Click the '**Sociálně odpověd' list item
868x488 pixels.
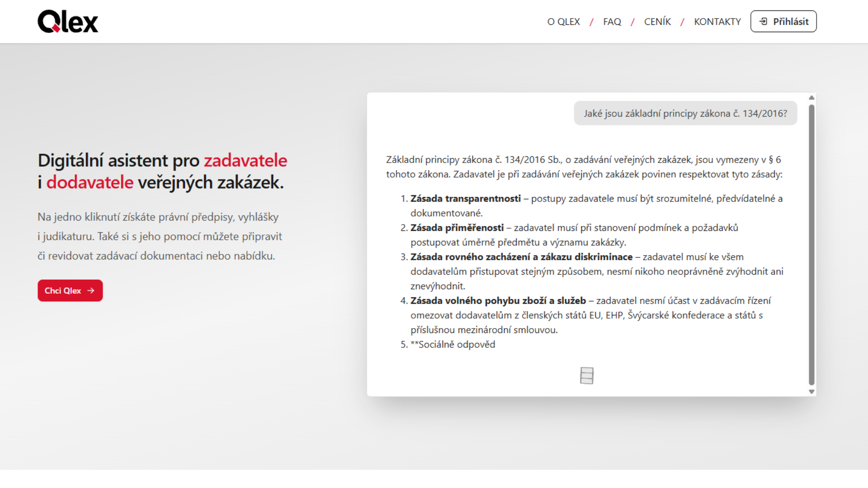tap(453, 345)
